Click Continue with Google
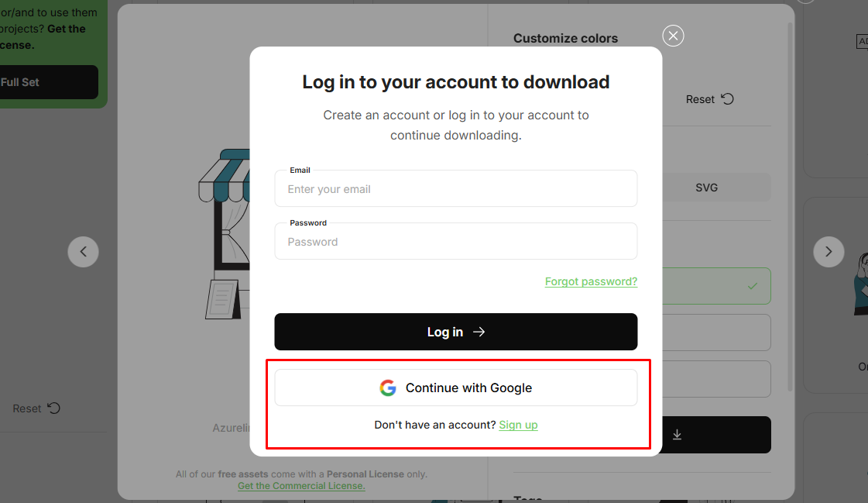 456,388
